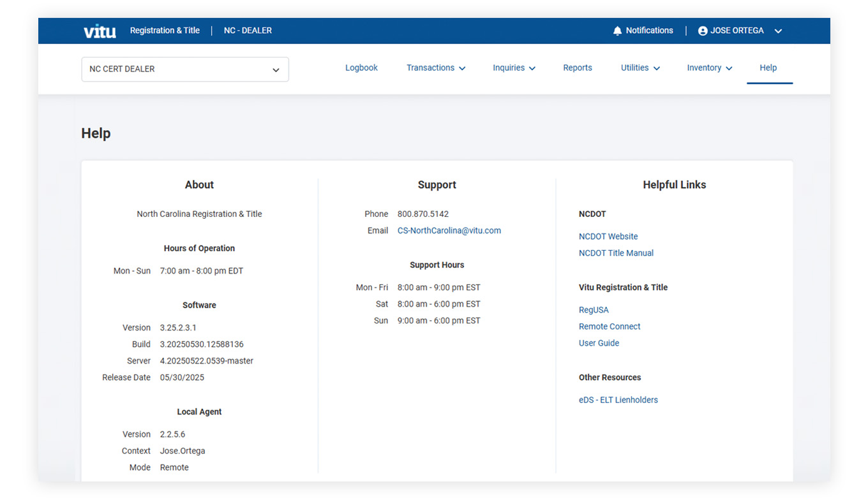Open Notifications label in header

[x=649, y=31]
